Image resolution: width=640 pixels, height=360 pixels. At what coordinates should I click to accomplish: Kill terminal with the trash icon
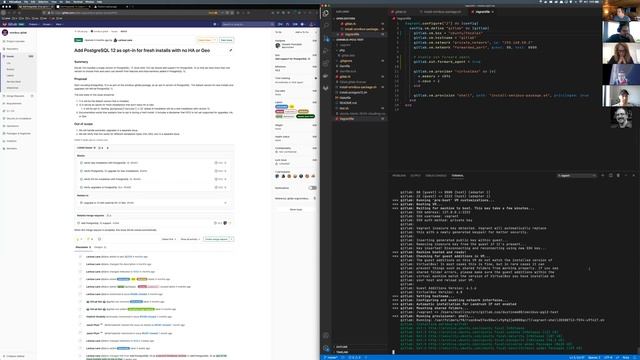(x=618, y=176)
